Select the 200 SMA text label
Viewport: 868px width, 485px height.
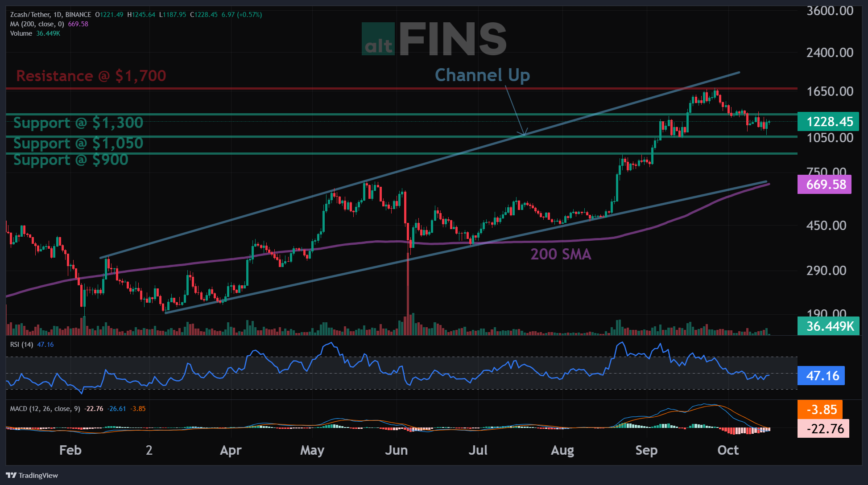(561, 254)
